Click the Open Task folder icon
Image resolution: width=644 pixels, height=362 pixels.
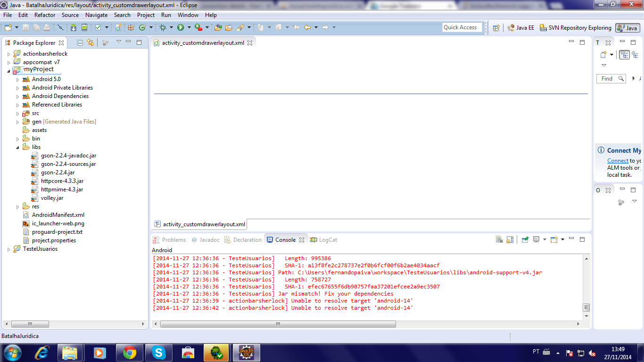point(229,27)
